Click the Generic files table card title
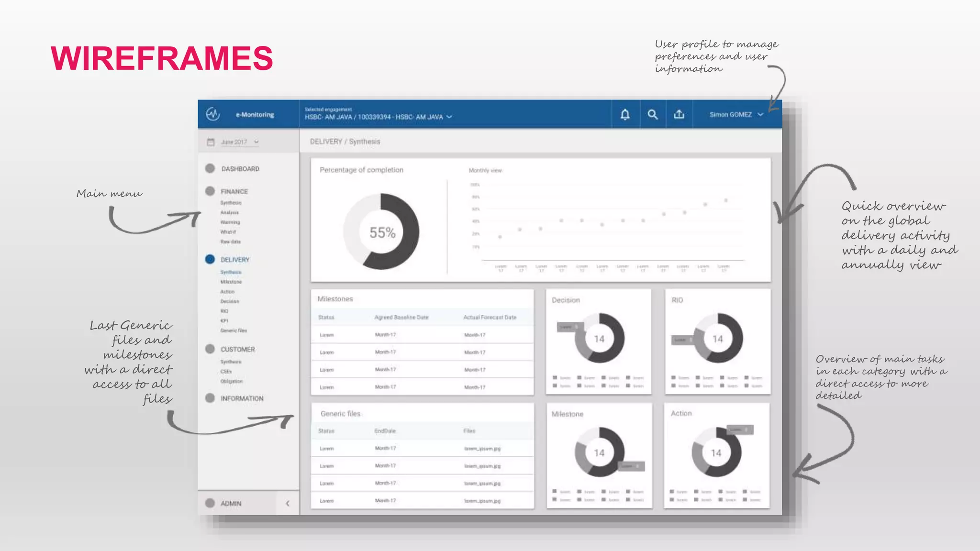Image resolution: width=980 pixels, height=551 pixels. coord(340,414)
